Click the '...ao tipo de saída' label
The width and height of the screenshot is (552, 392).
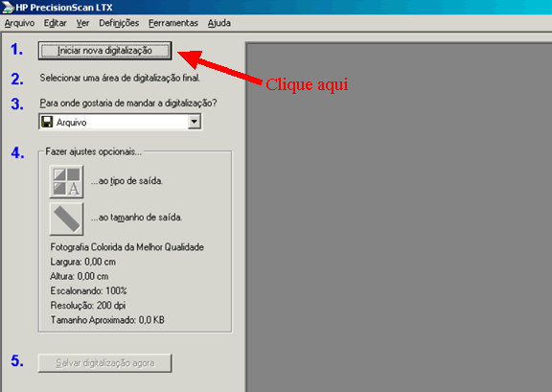coord(126,181)
